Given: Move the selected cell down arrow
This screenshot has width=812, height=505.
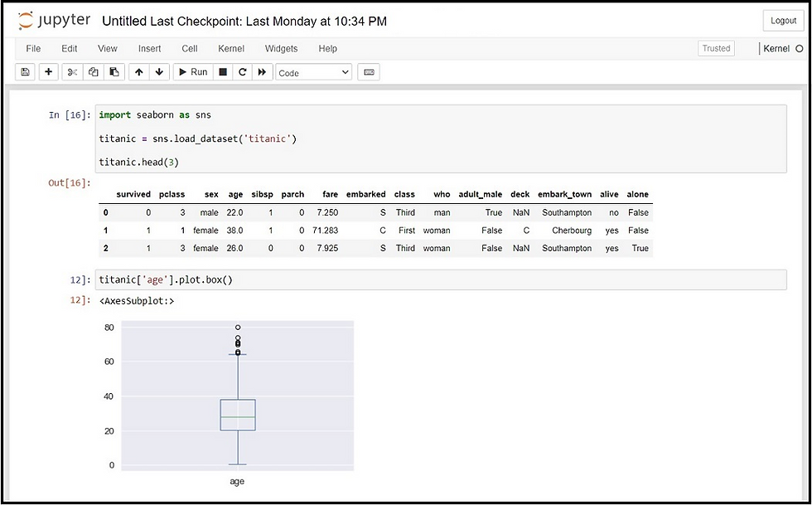Looking at the screenshot, I should click(159, 72).
